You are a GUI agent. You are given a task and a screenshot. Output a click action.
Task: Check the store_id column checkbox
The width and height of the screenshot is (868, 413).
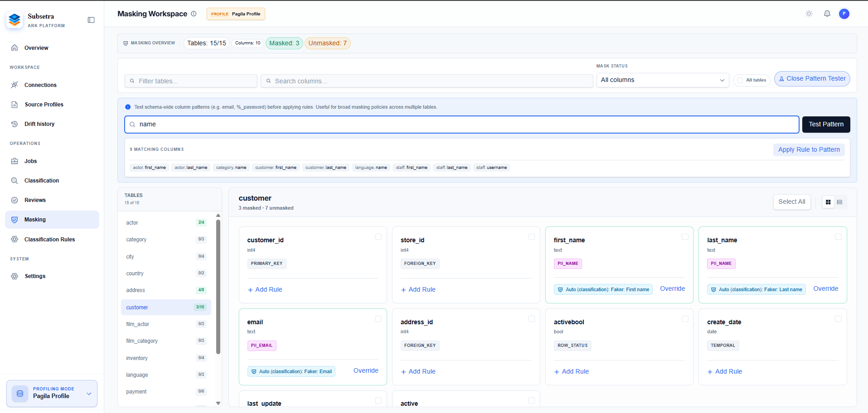point(532,237)
